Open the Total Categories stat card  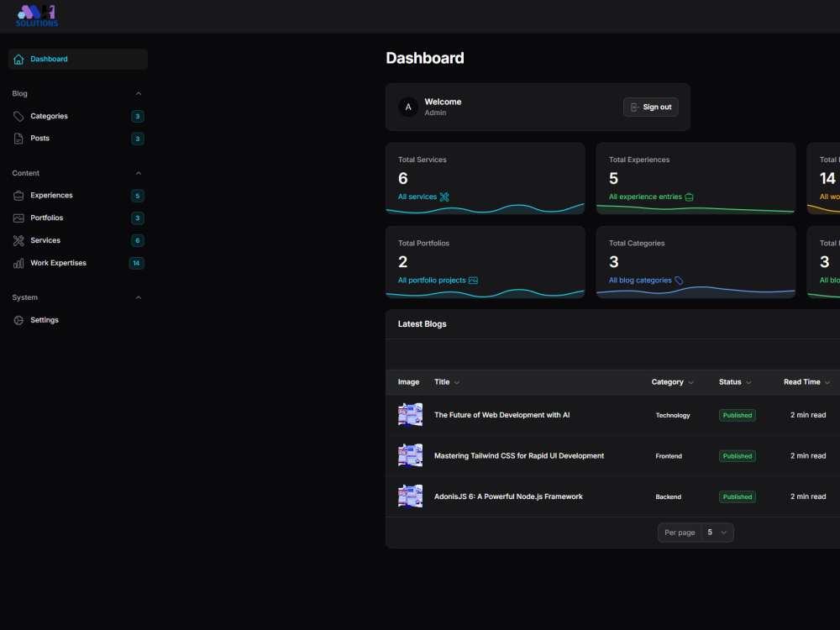696,262
